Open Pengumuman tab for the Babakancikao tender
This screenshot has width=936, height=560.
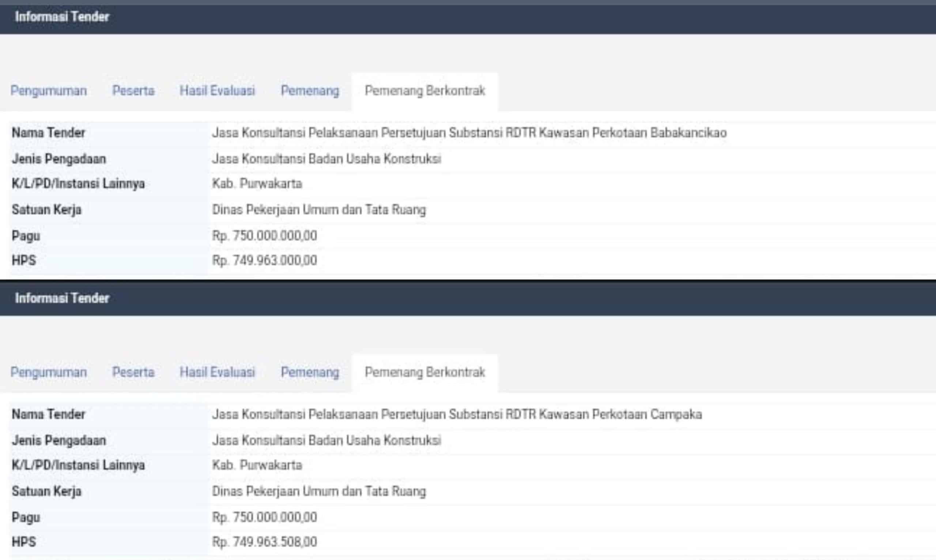coord(49,91)
